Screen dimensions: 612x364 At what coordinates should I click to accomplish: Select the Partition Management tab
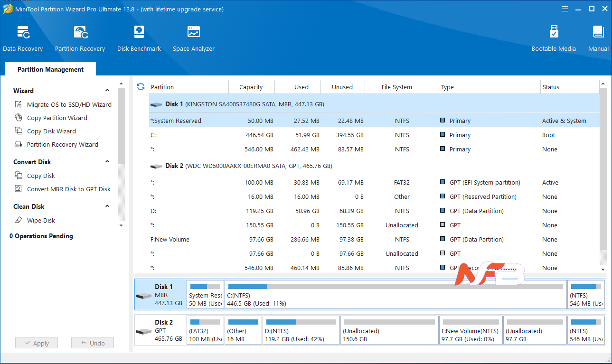pyautogui.click(x=50, y=69)
